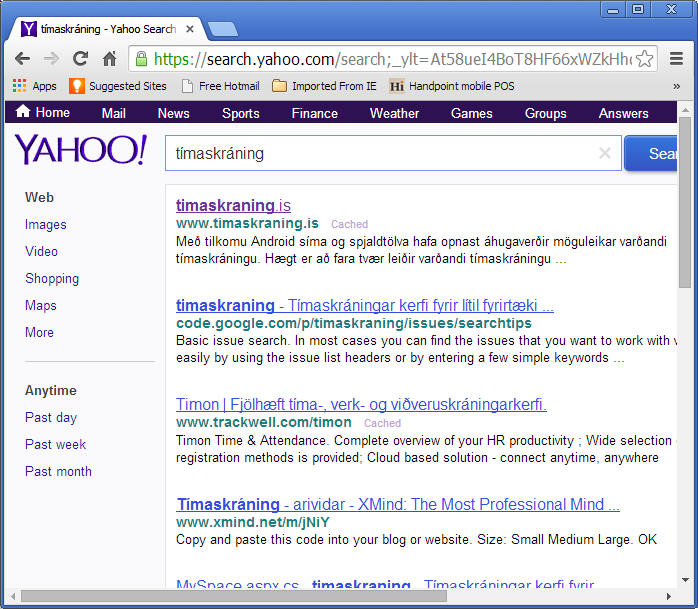Screen dimensions: 698x609
Task: Open the Timon Fjölhæft tíma result
Action: [x=361, y=404]
